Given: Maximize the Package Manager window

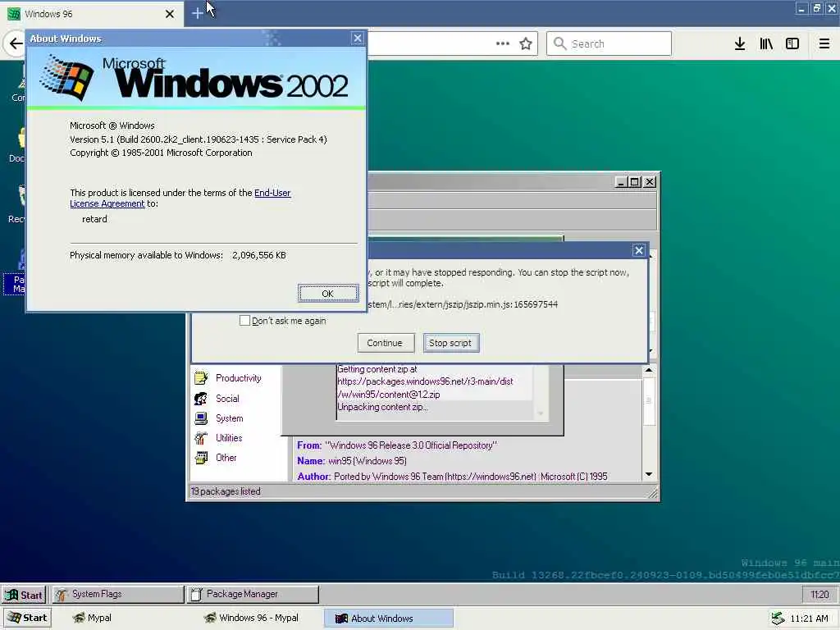Looking at the screenshot, I should pos(635,182).
